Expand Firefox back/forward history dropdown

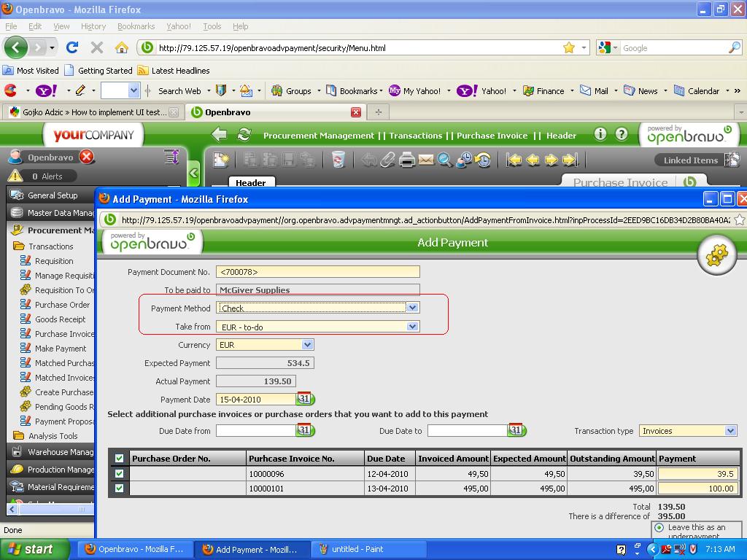(x=52, y=47)
